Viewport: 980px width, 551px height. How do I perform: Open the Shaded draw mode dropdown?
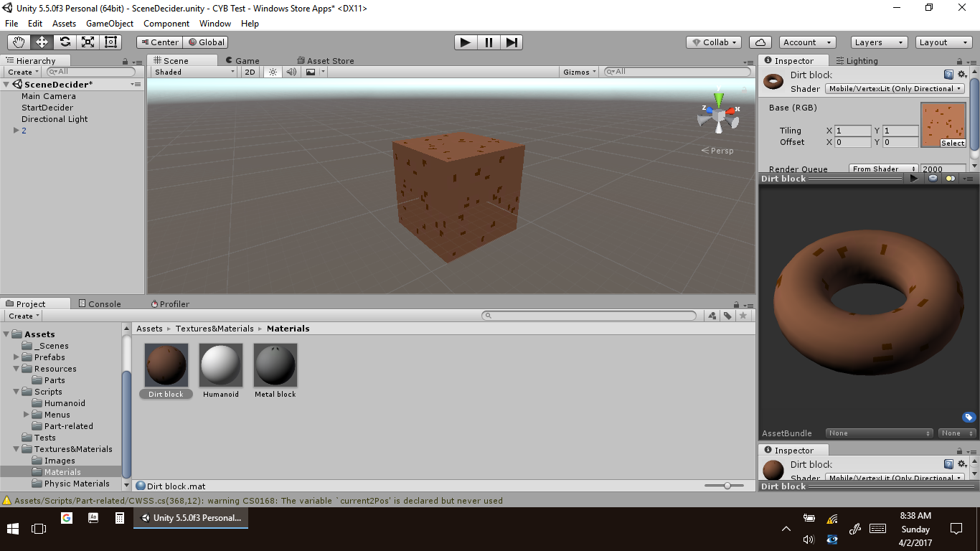click(x=194, y=72)
